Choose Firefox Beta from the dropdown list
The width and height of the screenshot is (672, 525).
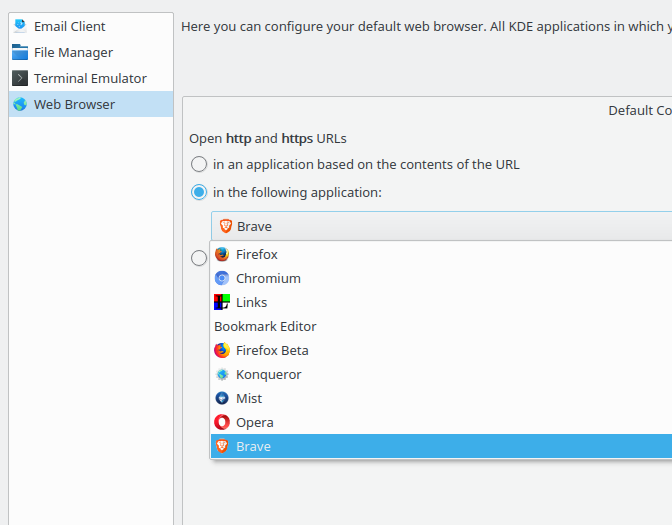[x=272, y=350]
